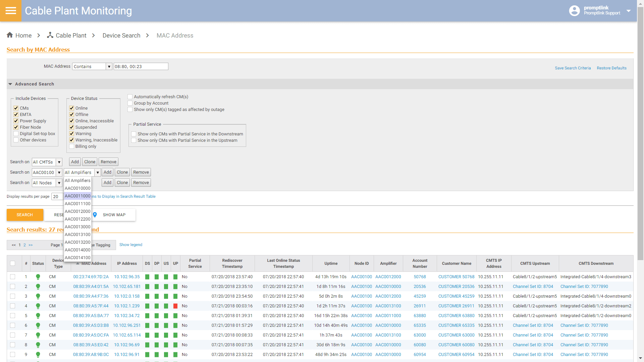The height and width of the screenshot is (362, 644).
Task: Click green status bulb in row 1
Action: tap(38, 277)
